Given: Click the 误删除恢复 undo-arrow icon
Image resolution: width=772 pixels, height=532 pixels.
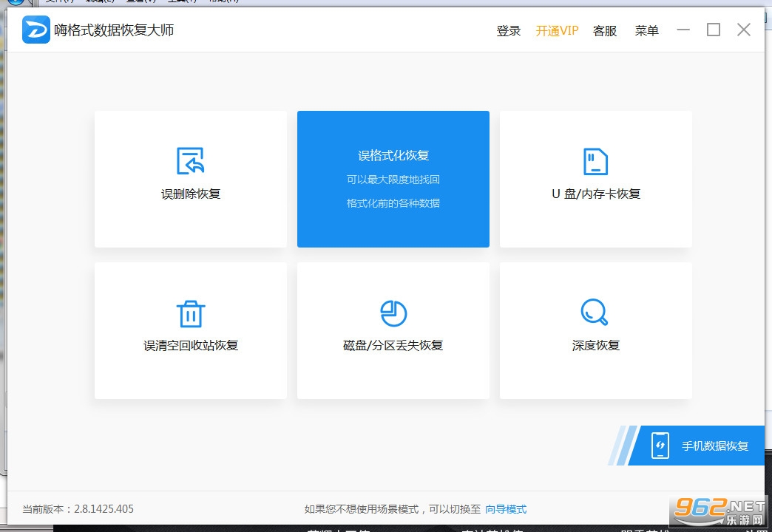Looking at the screenshot, I should point(191,160).
